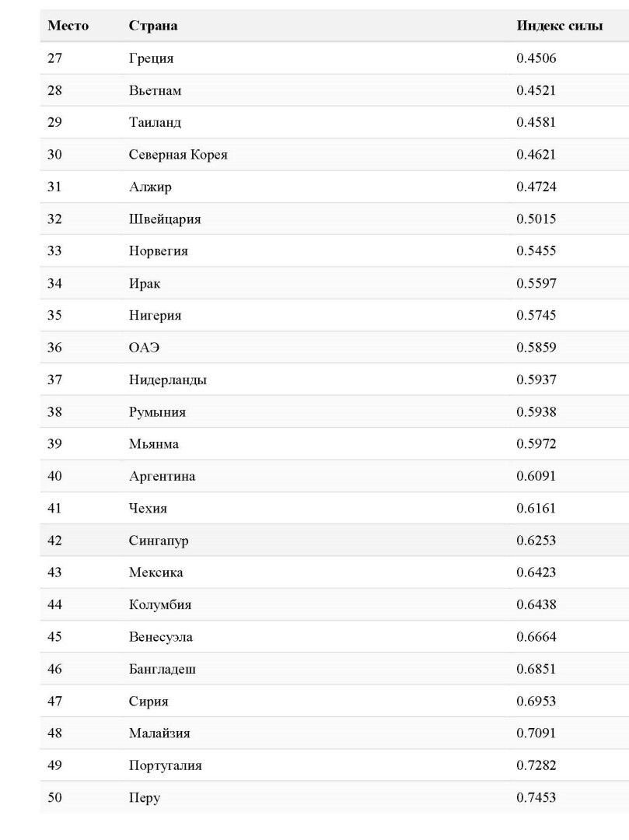Click the Аргентина row name
This screenshot has width=629, height=840.
[162, 476]
